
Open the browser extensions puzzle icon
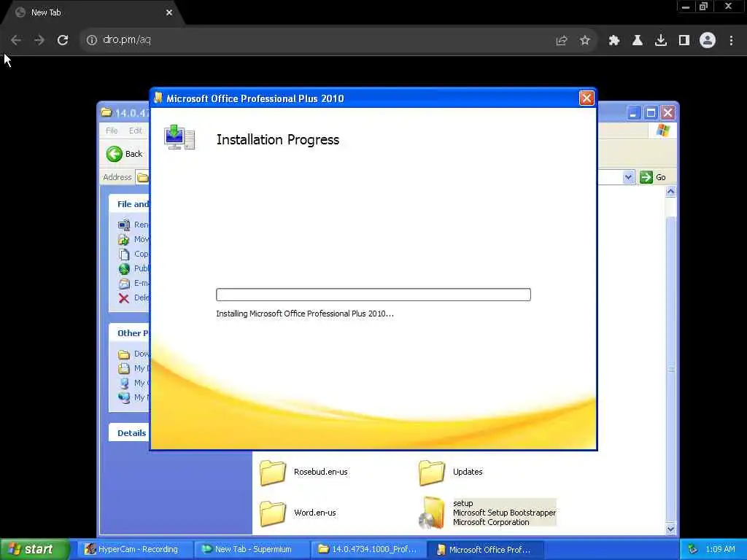point(614,41)
